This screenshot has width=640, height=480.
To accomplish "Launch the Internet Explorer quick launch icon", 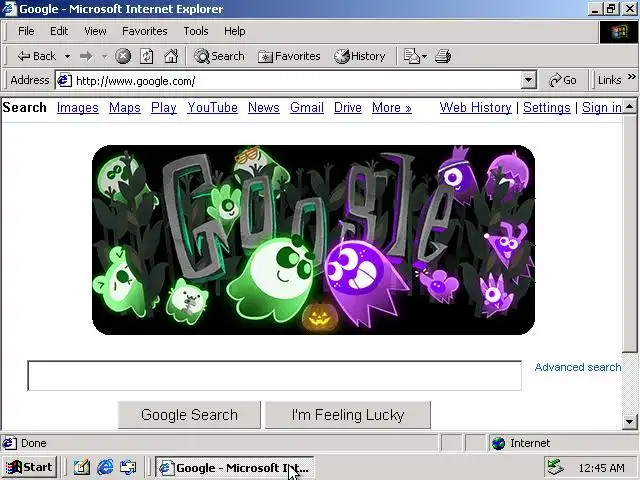I will point(105,467).
